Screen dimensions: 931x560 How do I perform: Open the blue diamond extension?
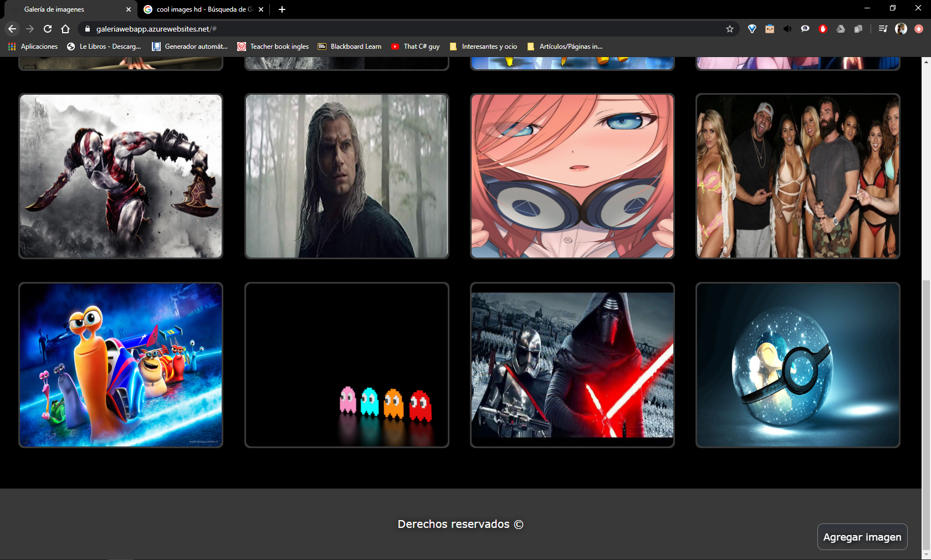pos(752,29)
